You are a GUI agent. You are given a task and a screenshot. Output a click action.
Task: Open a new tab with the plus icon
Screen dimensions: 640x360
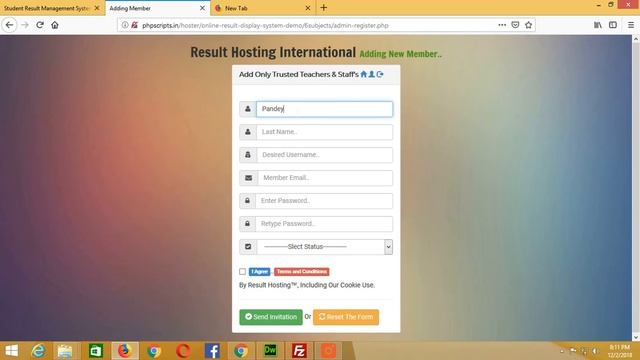324,7
